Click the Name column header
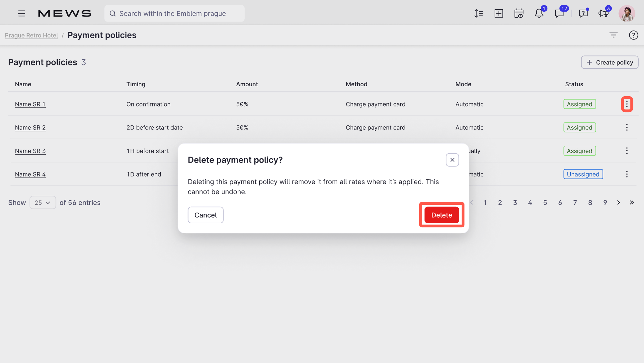The height and width of the screenshot is (363, 644). point(23,84)
